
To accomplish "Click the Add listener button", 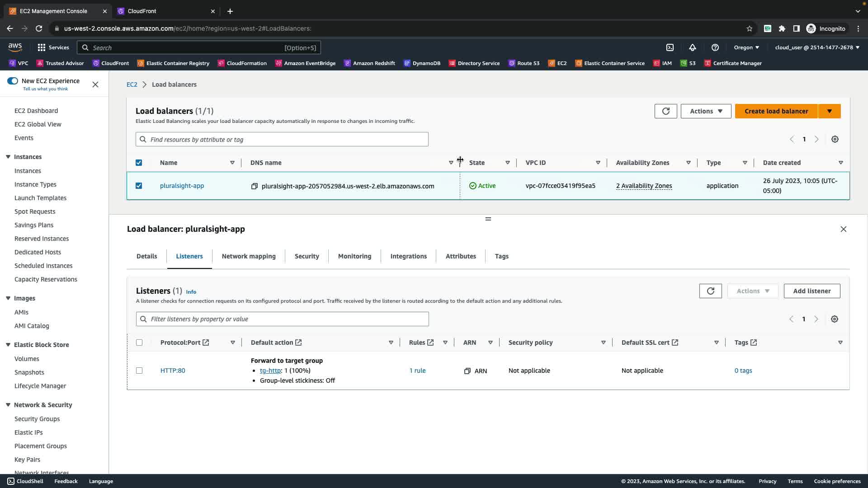I will coord(811,291).
